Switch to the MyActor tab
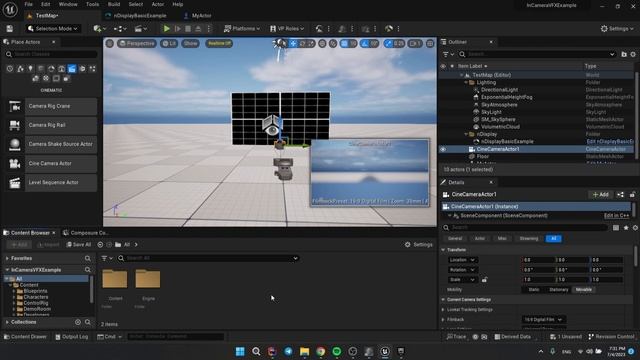The height and width of the screenshot is (360, 640). [198, 16]
